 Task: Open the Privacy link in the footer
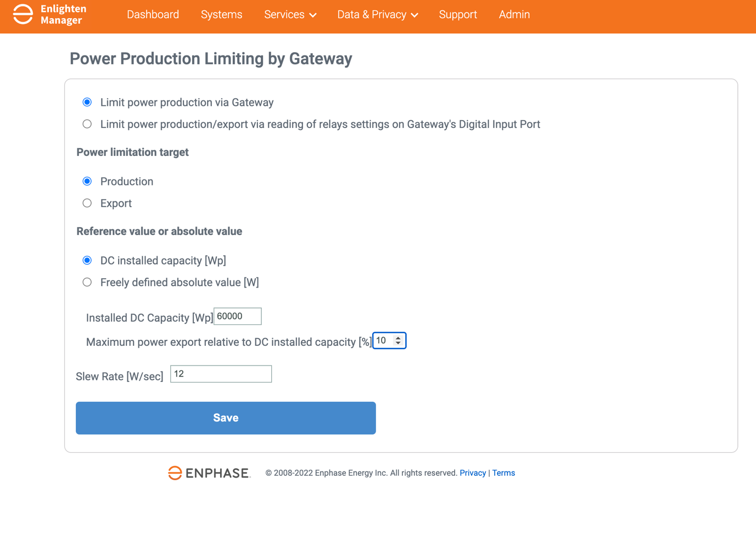pyautogui.click(x=473, y=473)
